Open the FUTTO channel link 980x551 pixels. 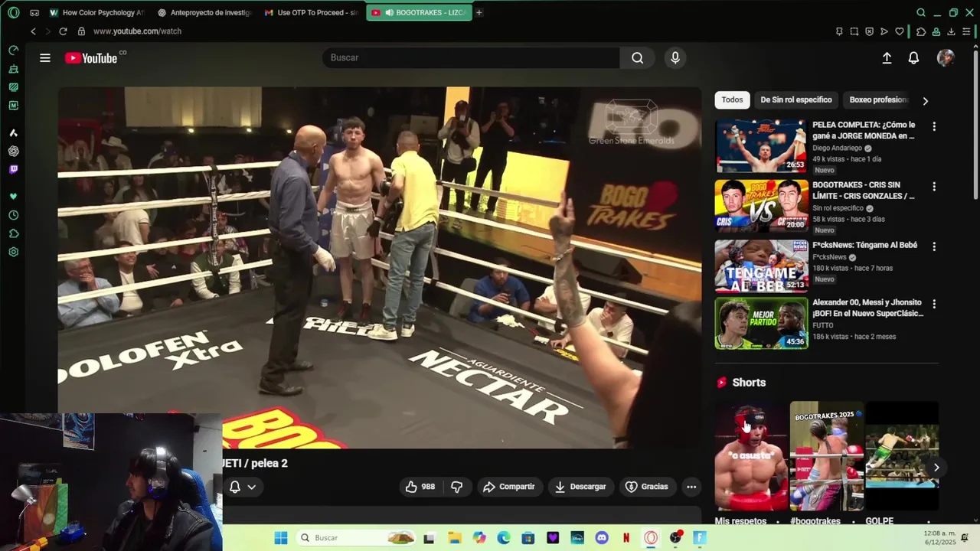click(825, 325)
